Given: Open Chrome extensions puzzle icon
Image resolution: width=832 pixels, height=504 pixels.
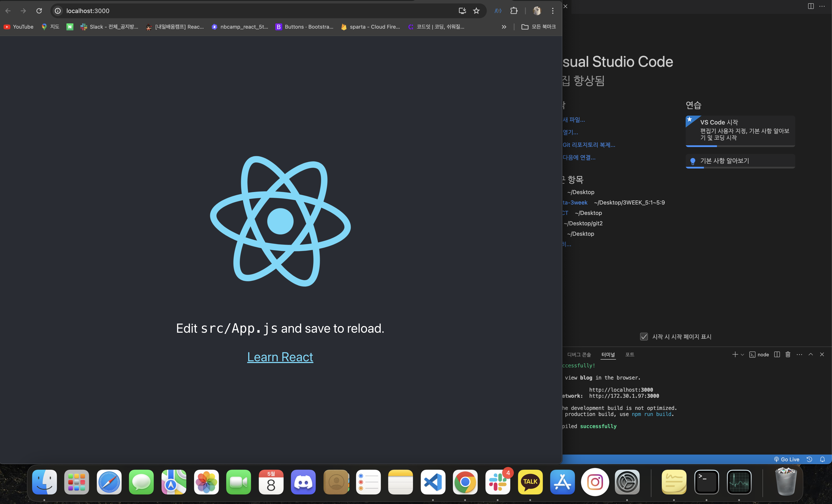Looking at the screenshot, I should pos(513,11).
